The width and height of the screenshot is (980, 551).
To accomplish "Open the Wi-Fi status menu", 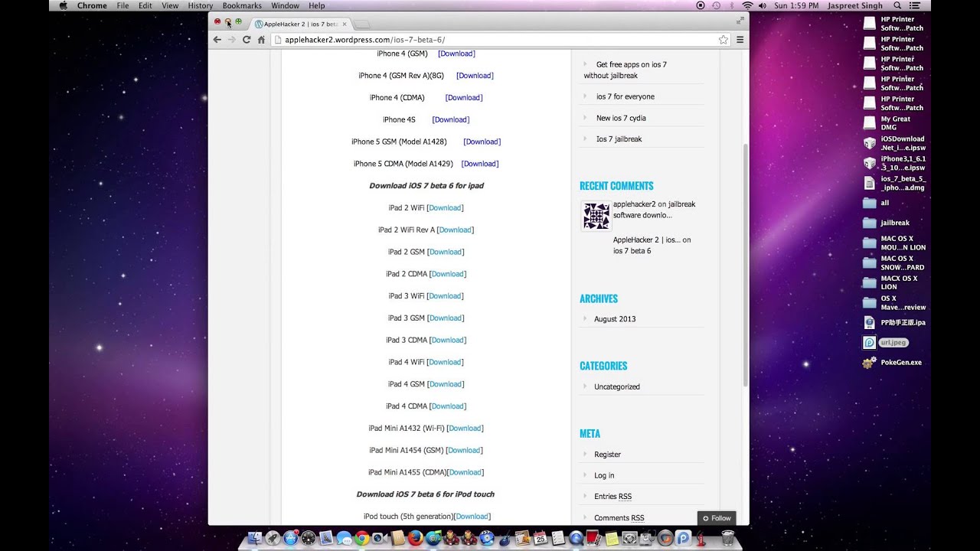I will [747, 5].
